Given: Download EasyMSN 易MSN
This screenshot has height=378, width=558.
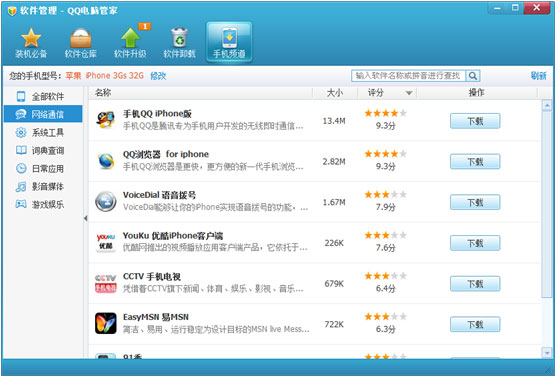Looking at the screenshot, I should pos(475,324).
